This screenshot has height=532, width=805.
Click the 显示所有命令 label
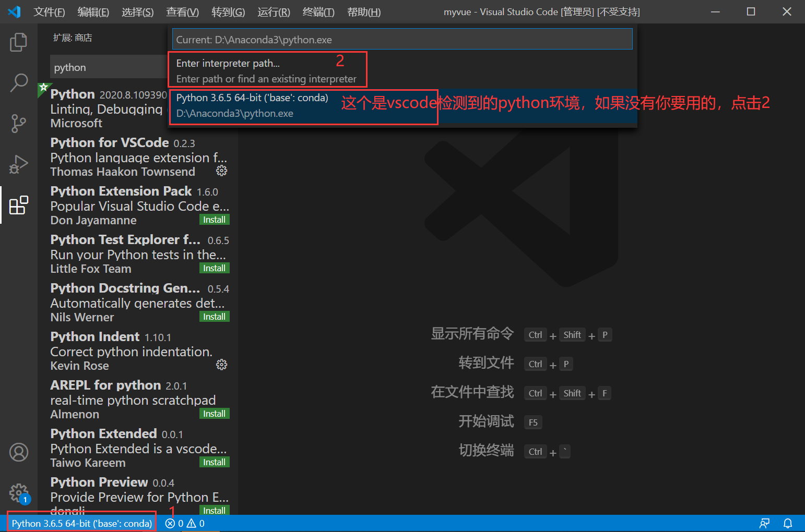click(472, 333)
